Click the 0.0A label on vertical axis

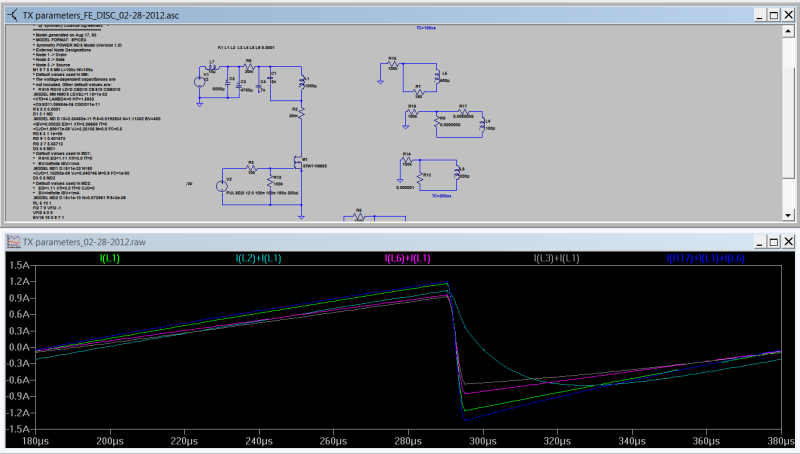(18, 347)
